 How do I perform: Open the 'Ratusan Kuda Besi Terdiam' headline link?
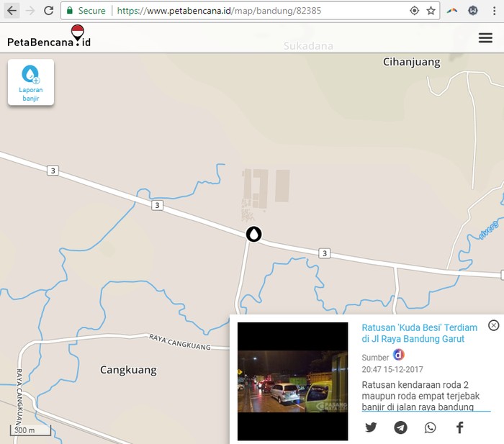click(420, 333)
